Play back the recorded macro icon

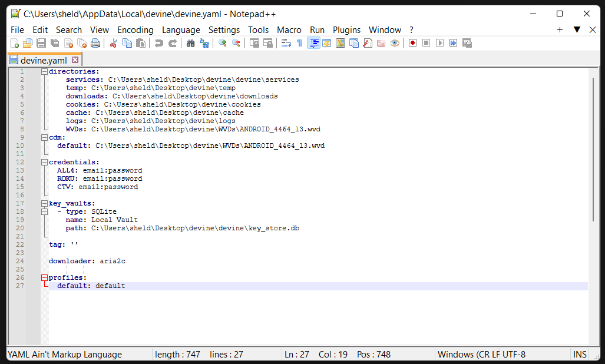tap(439, 43)
